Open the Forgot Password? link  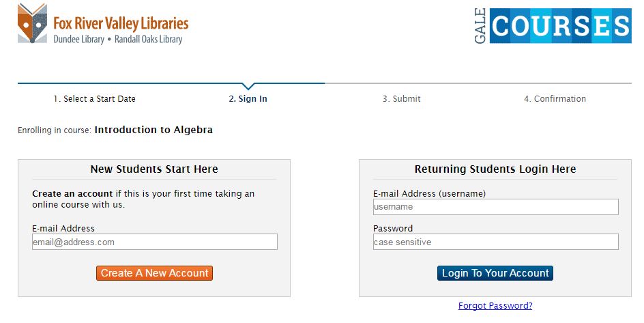495,306
